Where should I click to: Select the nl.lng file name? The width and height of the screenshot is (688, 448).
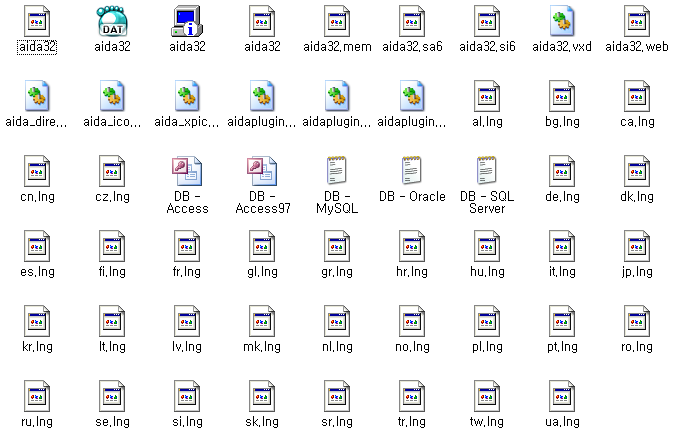[x=337, y=347]
